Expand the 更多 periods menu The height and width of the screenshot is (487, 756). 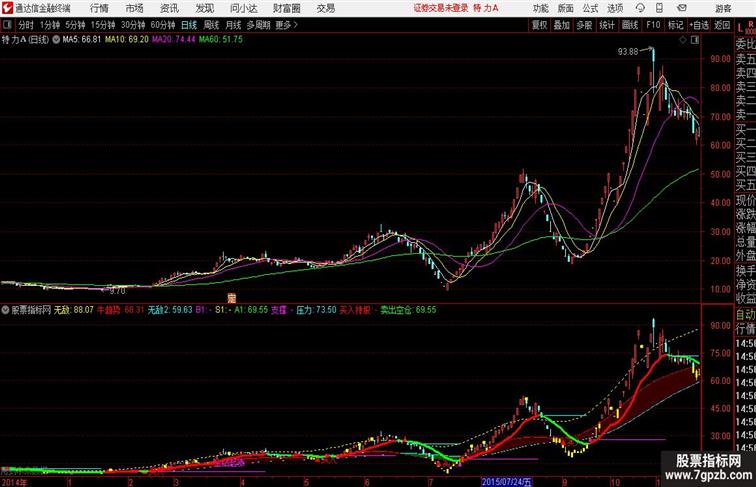(x=286, y=25)
